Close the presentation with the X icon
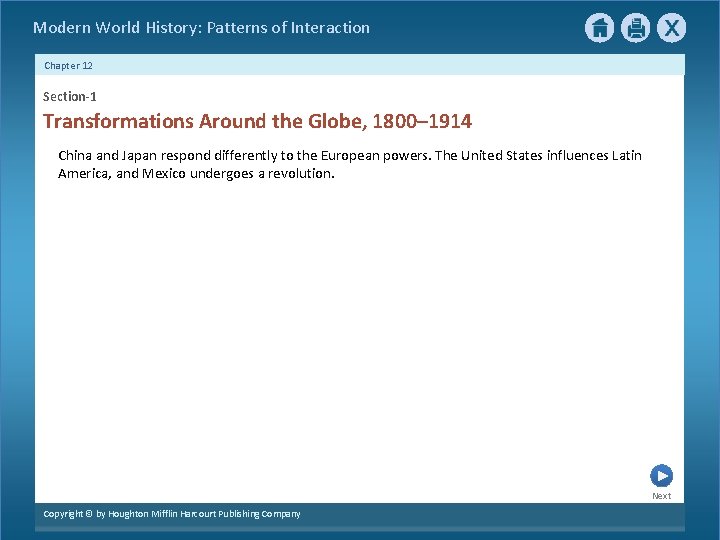 (x=671, y=28)
